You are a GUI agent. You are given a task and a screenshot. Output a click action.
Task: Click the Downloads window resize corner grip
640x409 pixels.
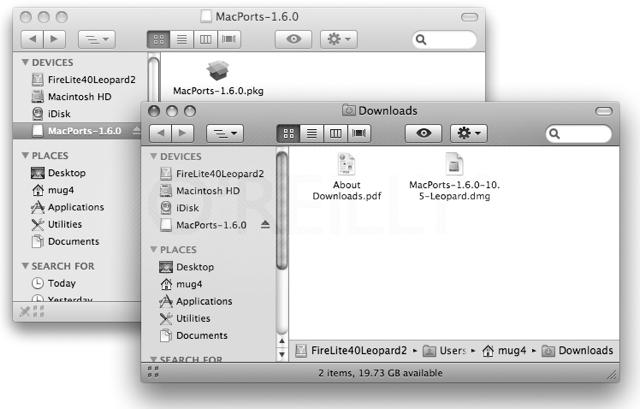click(x=612, y=375)
